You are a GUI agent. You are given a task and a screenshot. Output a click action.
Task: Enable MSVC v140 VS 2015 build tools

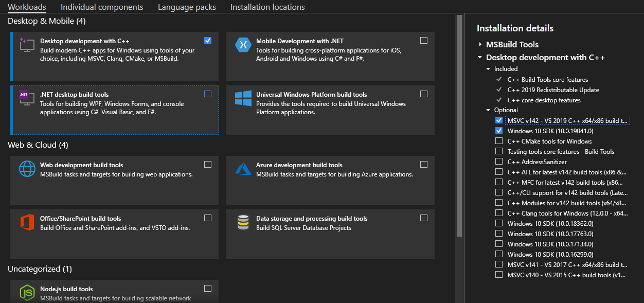[499, 275]
